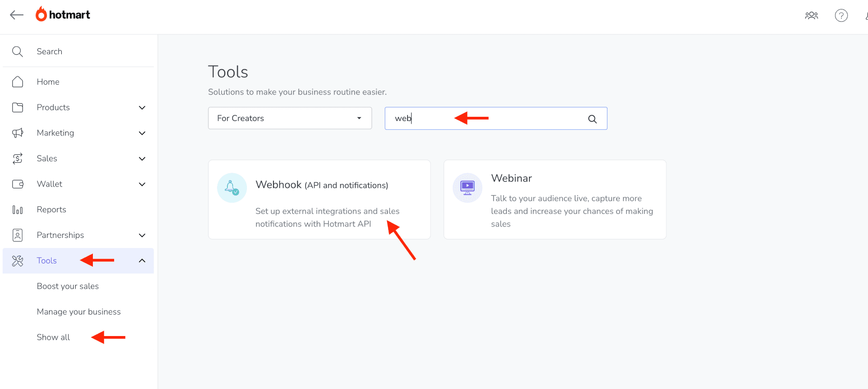Click the Partnerships contact icon
Image resolution: width=868 pixels, height=389 pixels.
pos(17,235)
